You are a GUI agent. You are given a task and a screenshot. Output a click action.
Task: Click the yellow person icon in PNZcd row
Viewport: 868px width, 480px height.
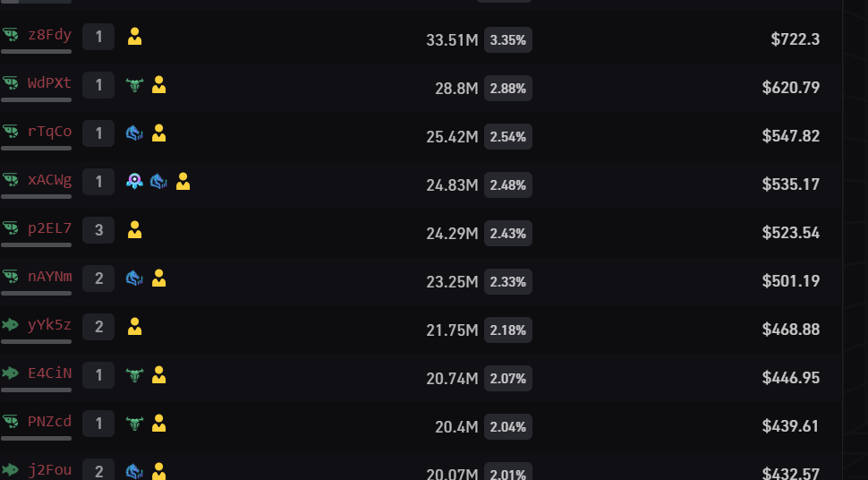pos(159,424)
